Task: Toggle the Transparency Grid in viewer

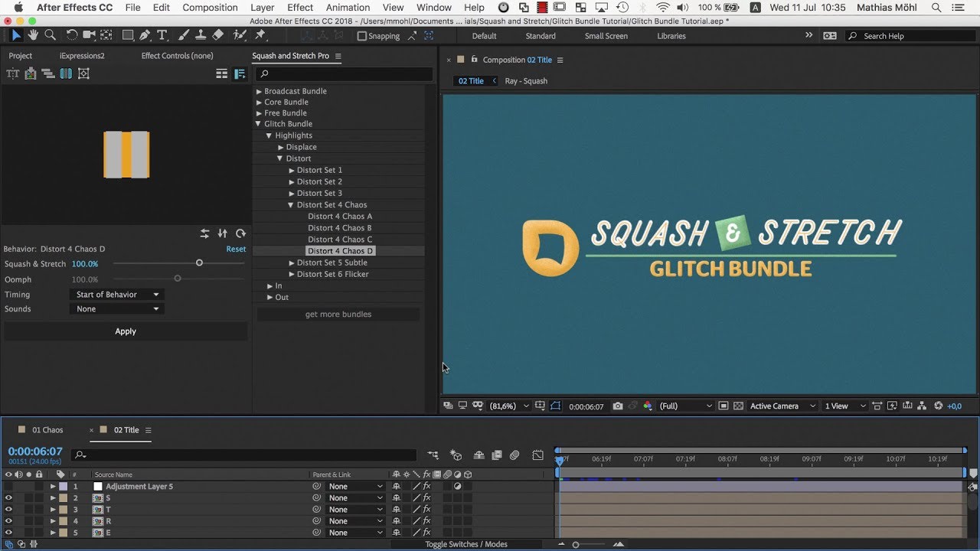Action: click(x=738, y=406)
